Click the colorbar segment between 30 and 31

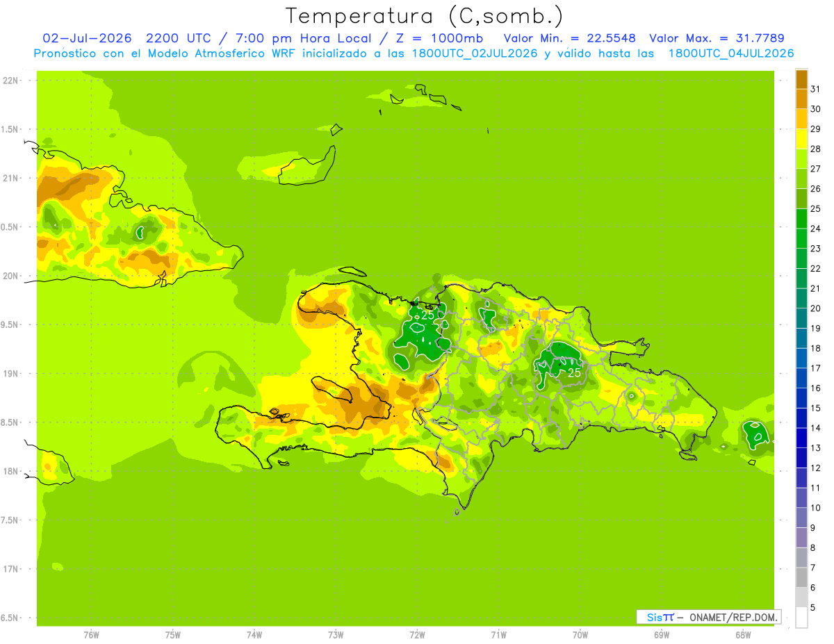[801, 99]
